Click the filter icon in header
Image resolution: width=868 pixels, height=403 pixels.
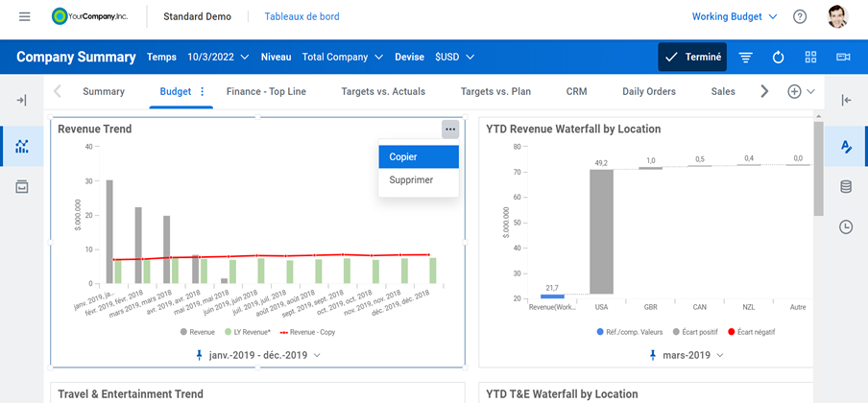[x=745, y=58]
